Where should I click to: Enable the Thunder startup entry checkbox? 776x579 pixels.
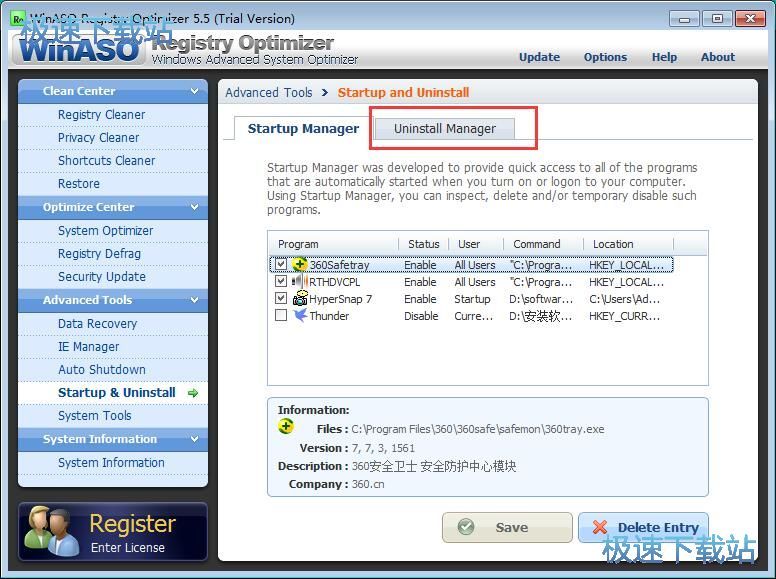click(x=281, y=315)
